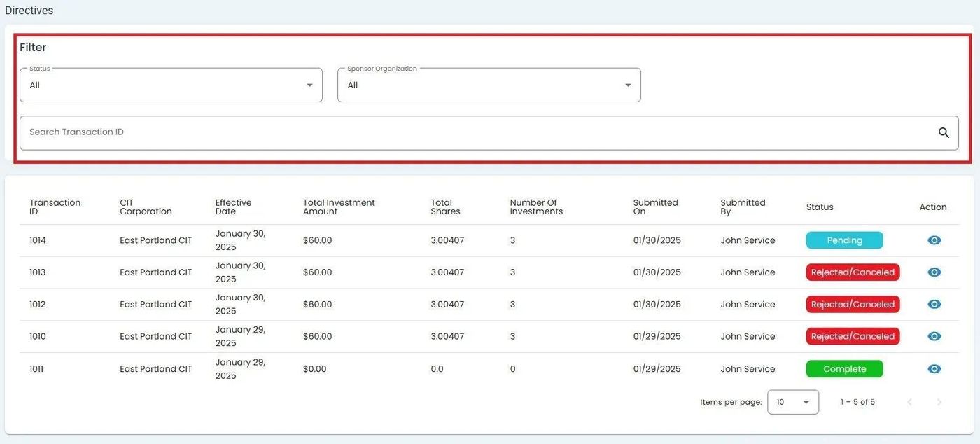Select the Transaction ID column header
The height and width of the screenshot is (444, 980).
(x=55, y=207)
